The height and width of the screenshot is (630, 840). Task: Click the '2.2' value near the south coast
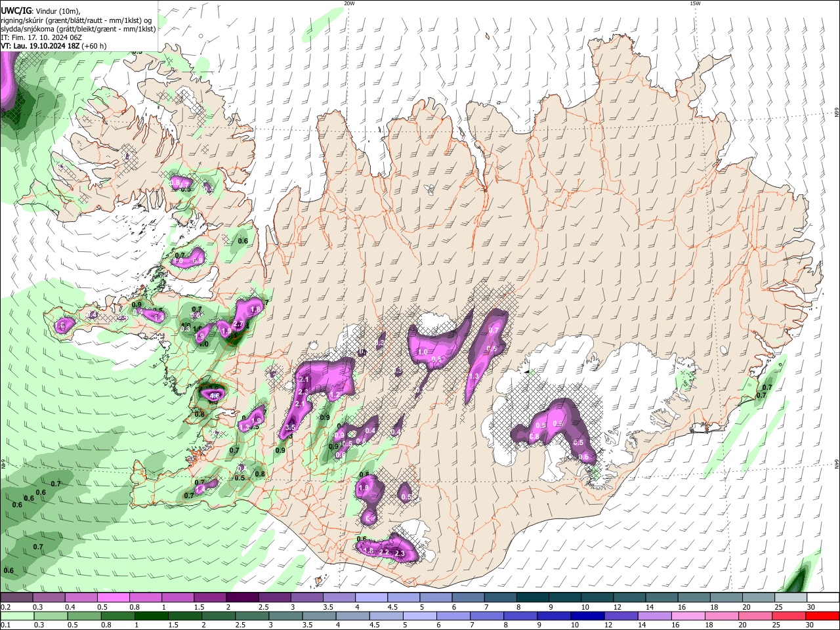pyautogui.click(x=385, y=553)
